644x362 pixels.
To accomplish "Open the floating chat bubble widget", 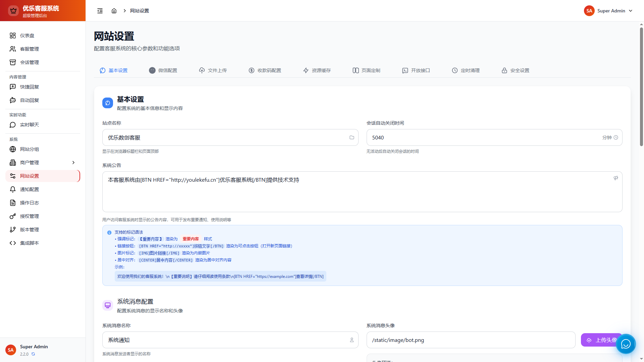I will 626,344.
